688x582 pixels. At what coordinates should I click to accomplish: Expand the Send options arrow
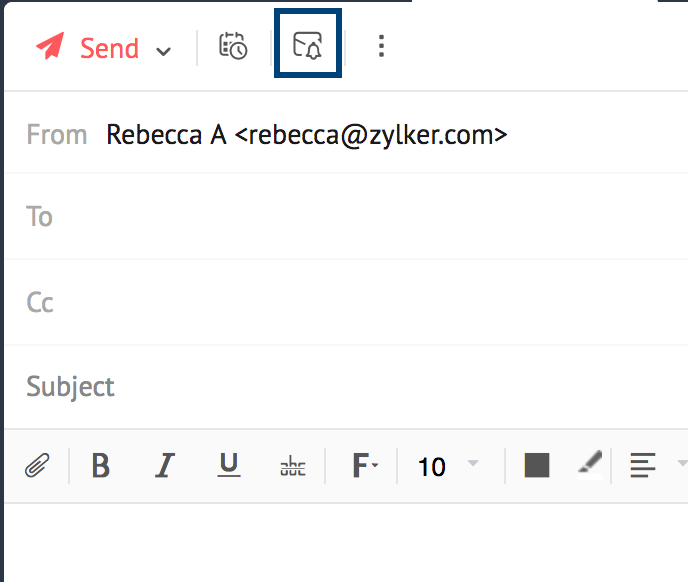(164, 50)
